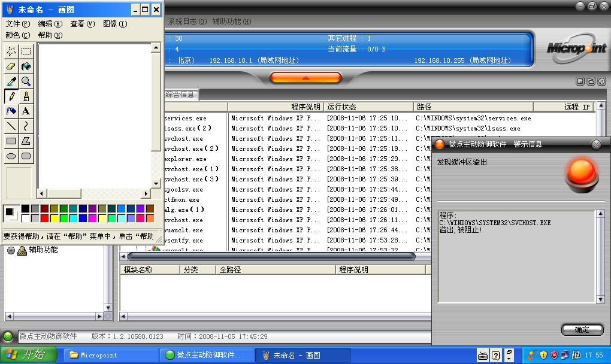Collapse the info panel with the orange arrow button
The image size is (611, 364).
[x=305, y=78]
